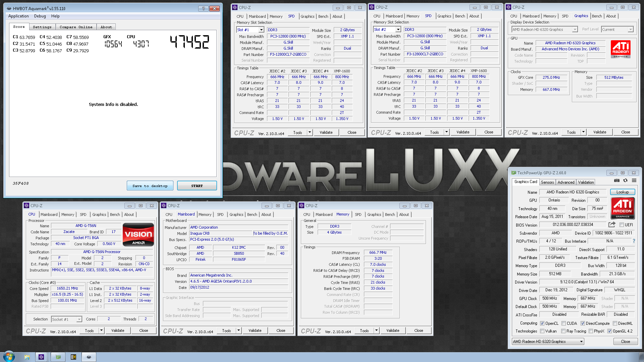Image resolution: width=644 pixels, height=362 pixels.
Task: Click the GPU-Z title bar app icon
Action: 513,173
